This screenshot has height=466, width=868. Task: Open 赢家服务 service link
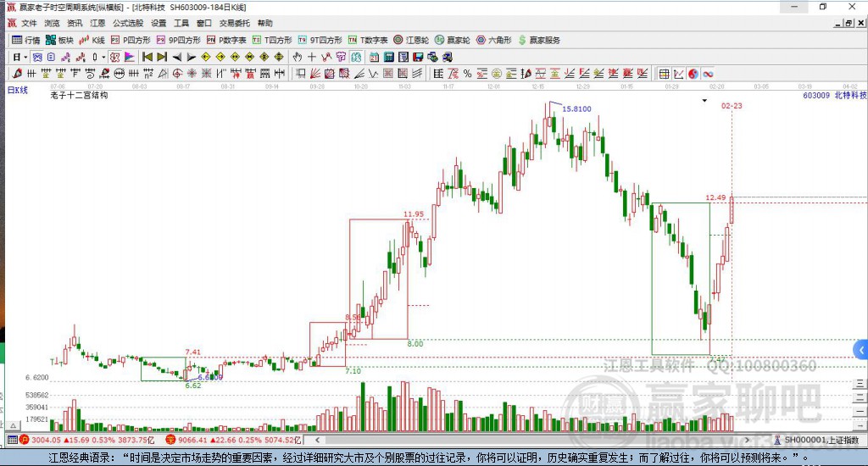click(539, 40)
